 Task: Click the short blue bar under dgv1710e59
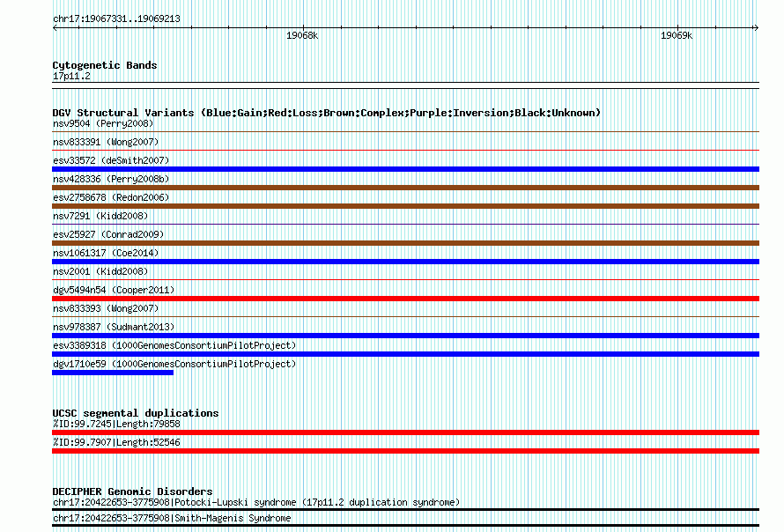[x=113, y=373]
